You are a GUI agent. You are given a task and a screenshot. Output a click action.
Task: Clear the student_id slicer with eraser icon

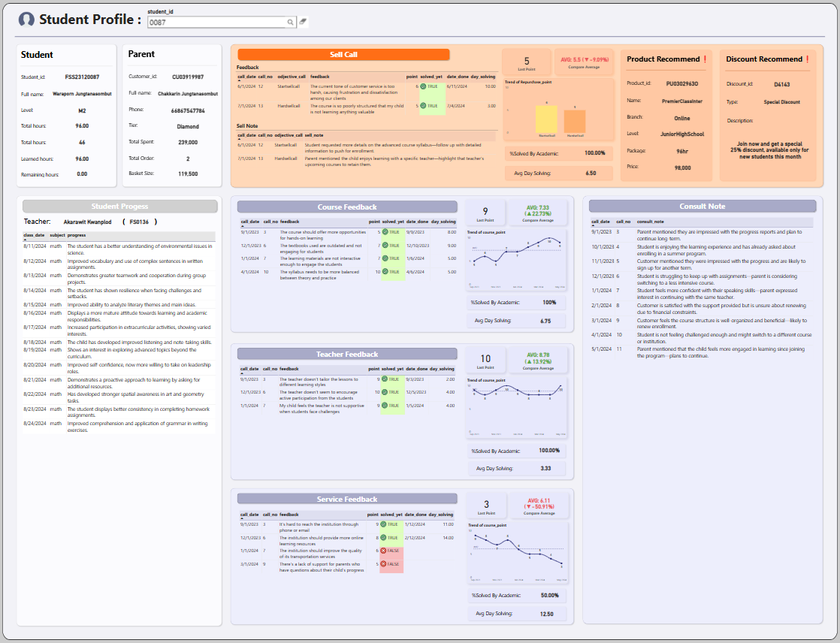(303, 22)
